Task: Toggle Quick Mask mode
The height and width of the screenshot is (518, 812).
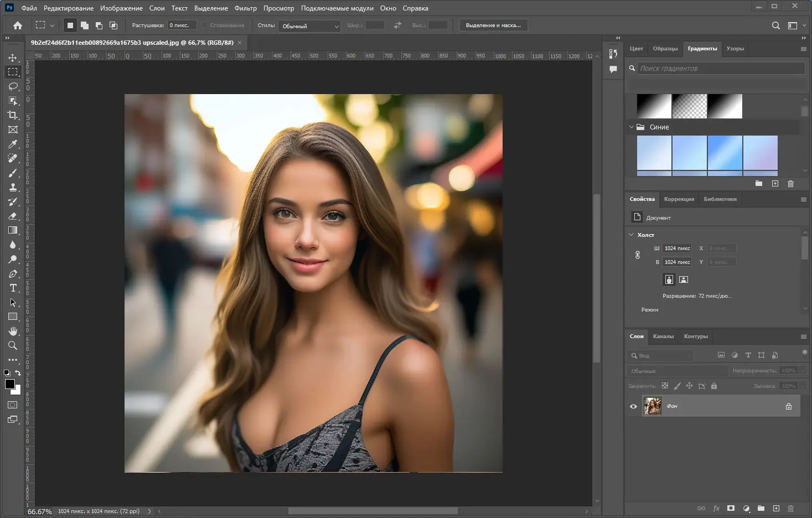Action: [13, 405]
